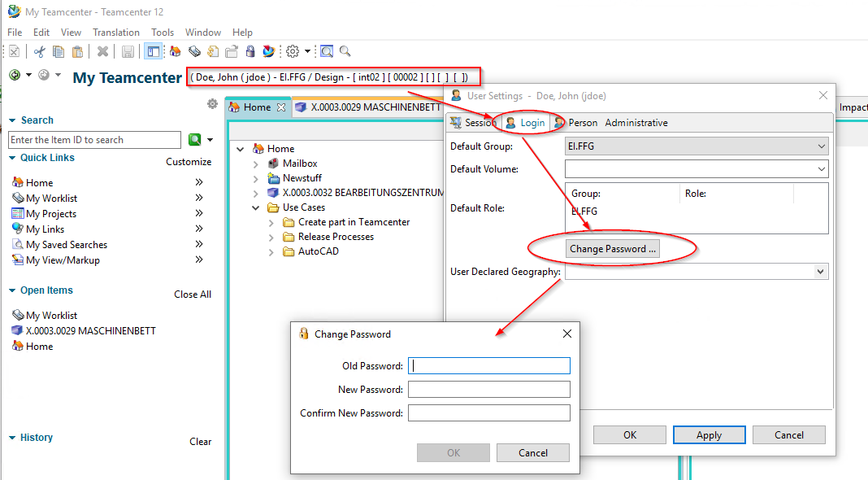Click the Old Password input field
The width and height of the screenshot is (868, 480).
pyautogui.click(x=488, y=366)
